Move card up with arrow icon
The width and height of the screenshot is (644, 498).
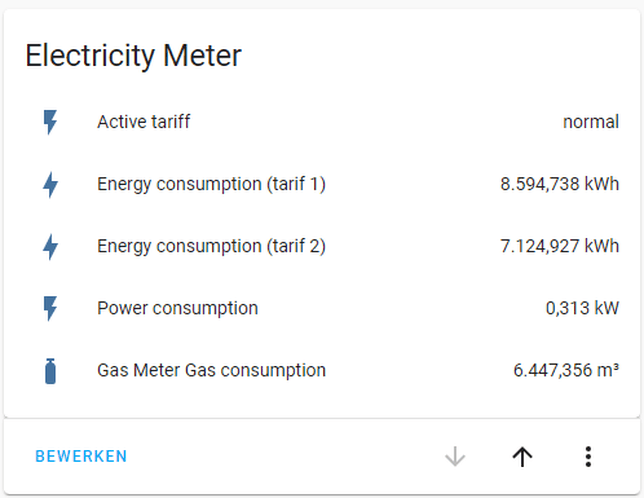[522, 457]
